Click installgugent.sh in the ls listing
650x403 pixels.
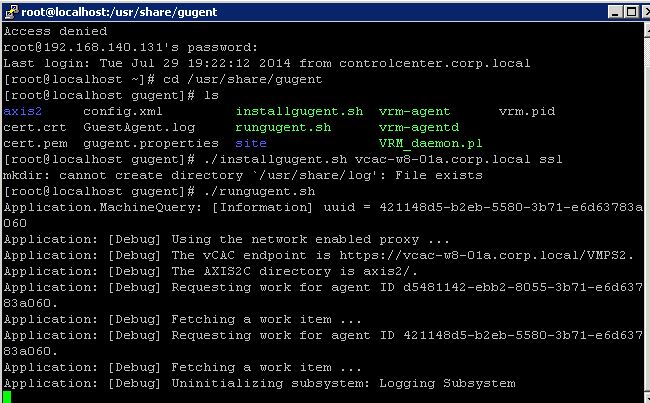click(x=299, y=112)
